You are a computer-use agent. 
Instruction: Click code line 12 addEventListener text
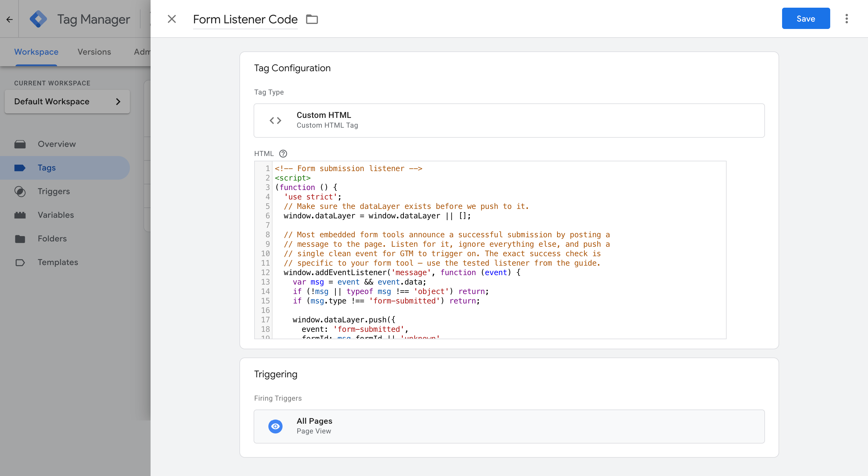402,272
